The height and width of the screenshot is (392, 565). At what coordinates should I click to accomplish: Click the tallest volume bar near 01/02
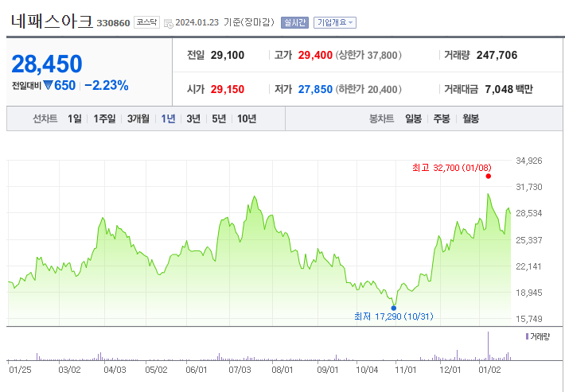point(489,346)
